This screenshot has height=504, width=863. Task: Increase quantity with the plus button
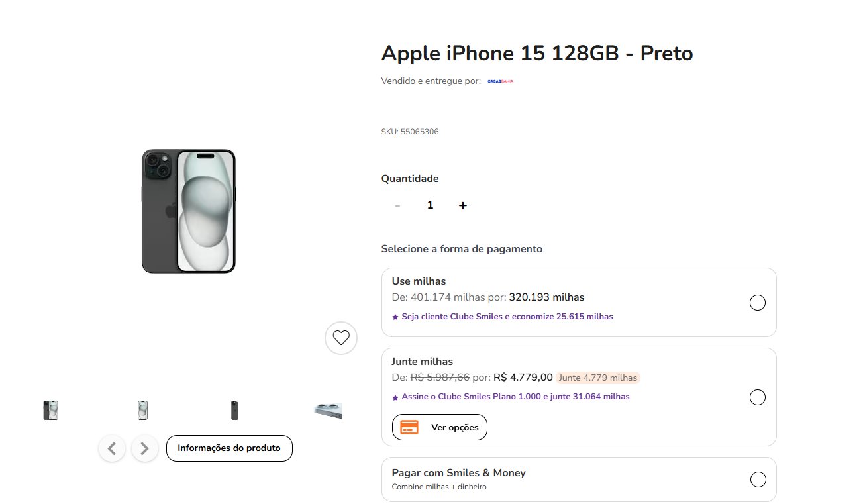pyautogui.click(x=463, y=205)
